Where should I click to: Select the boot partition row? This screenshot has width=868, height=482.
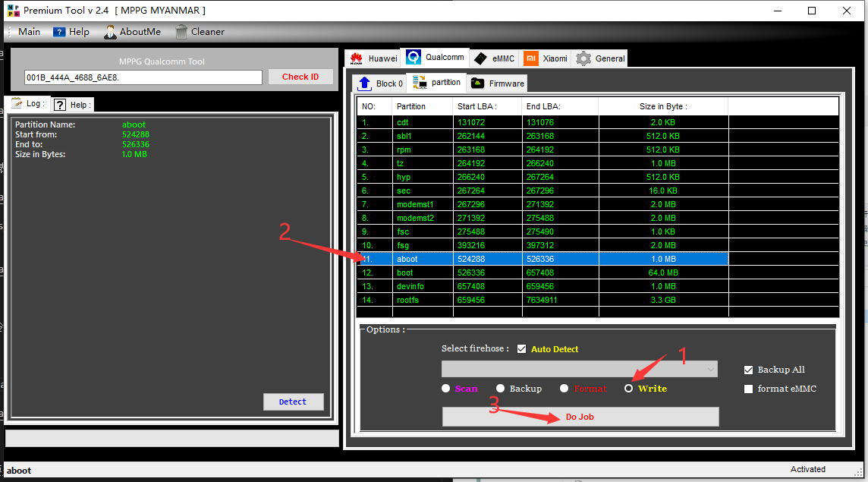(x=542, y=273)
